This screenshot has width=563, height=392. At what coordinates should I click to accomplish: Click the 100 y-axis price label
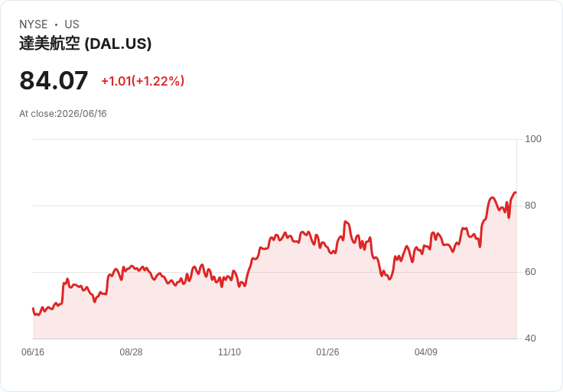pyautogui.click(x=533, y=139)
